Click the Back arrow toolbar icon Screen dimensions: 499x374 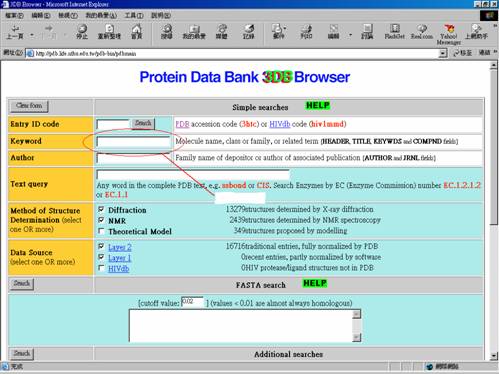pyautogui.click(x=15, y=32)
